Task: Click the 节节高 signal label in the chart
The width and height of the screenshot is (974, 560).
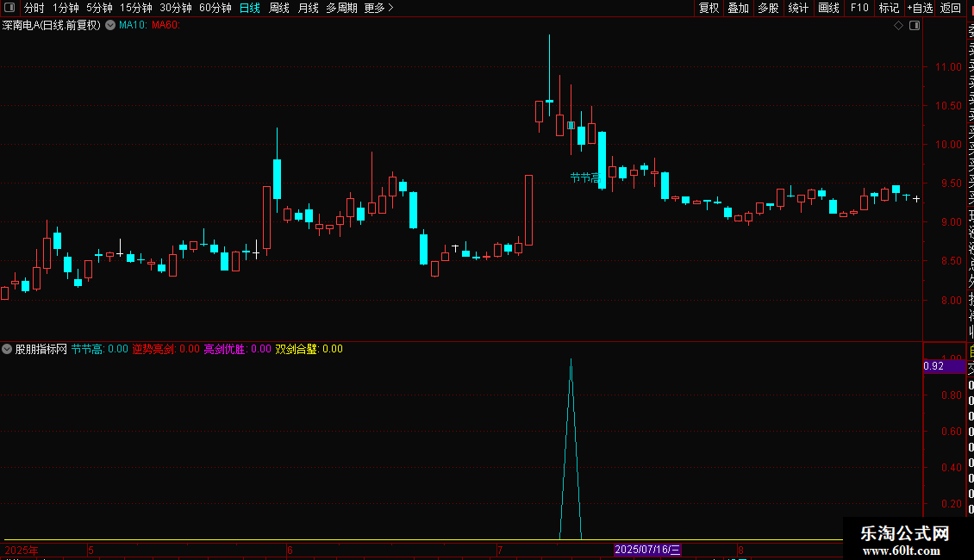Action: point(585,177)
